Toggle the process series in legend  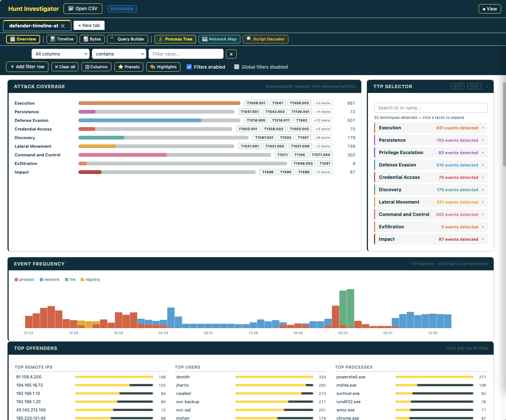pos(24,279)
